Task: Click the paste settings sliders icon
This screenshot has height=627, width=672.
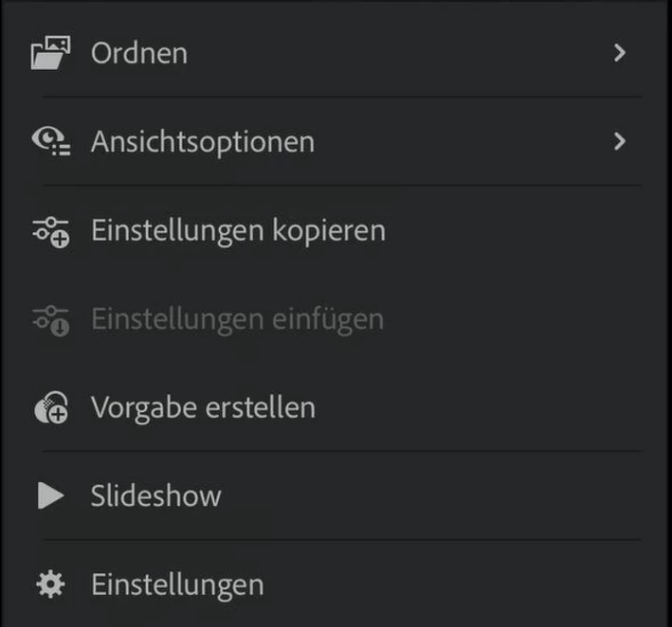Action: (50, 319)
